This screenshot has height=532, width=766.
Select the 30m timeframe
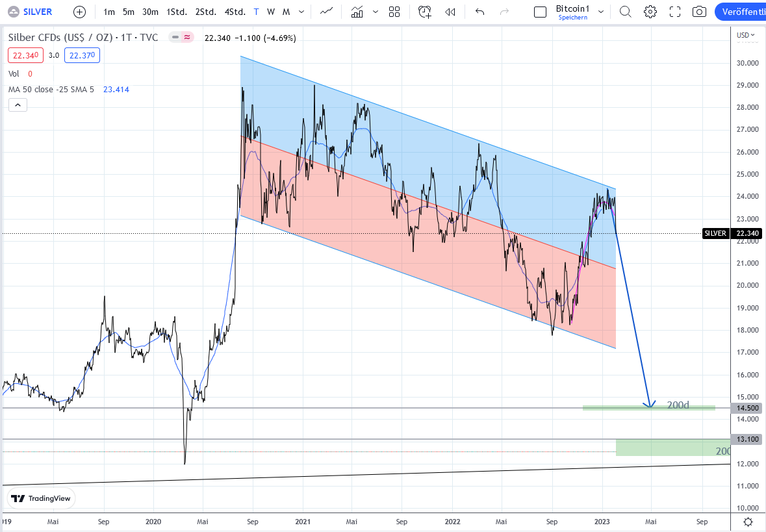pos(150,12)
